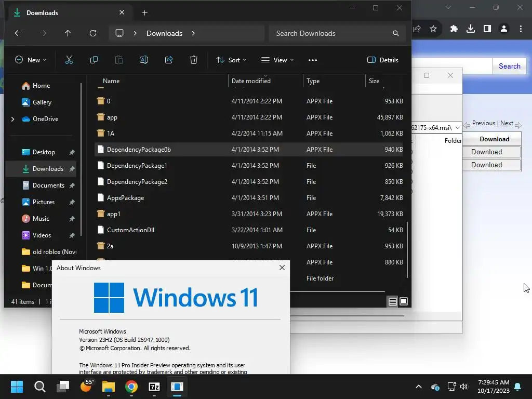This screenshot has height=399, width=532.
Task: Click the Next link on the webpage
Action: click(507, 123)
